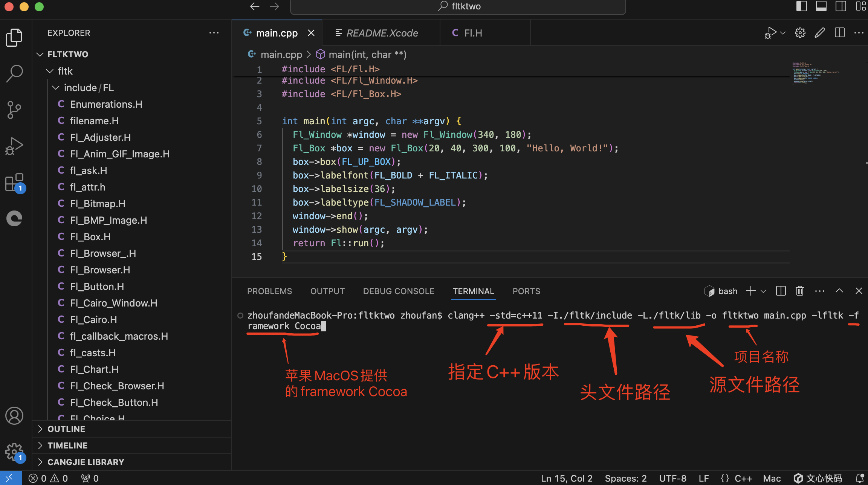
Task: Toggle the secondary sidebar visibility
Action: click(840, 6)
